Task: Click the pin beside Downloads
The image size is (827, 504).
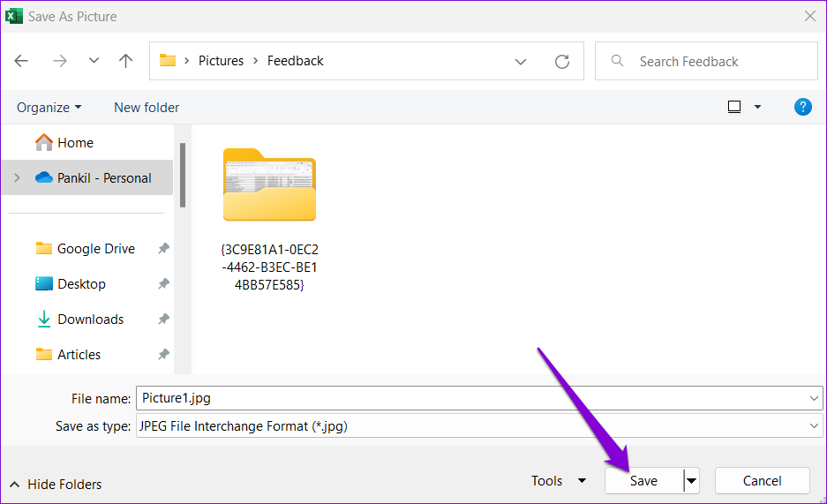Action: pos(163,319)
